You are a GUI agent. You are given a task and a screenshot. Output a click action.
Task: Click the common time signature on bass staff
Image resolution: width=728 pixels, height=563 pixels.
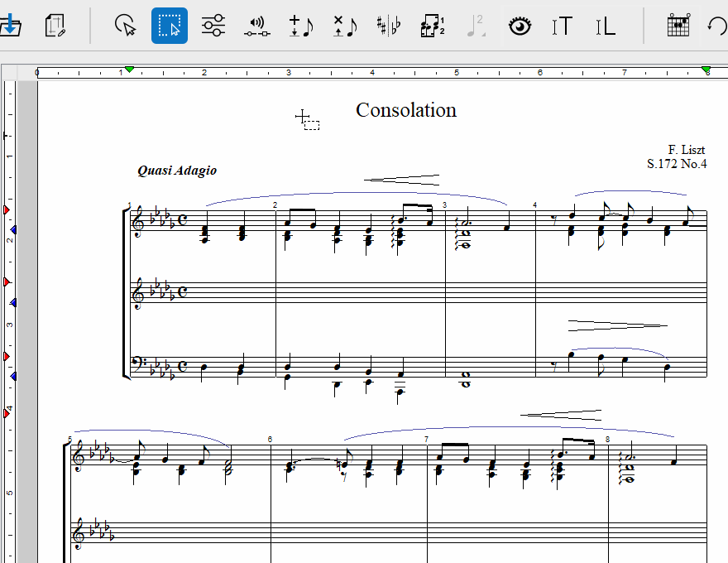point(183,367)
